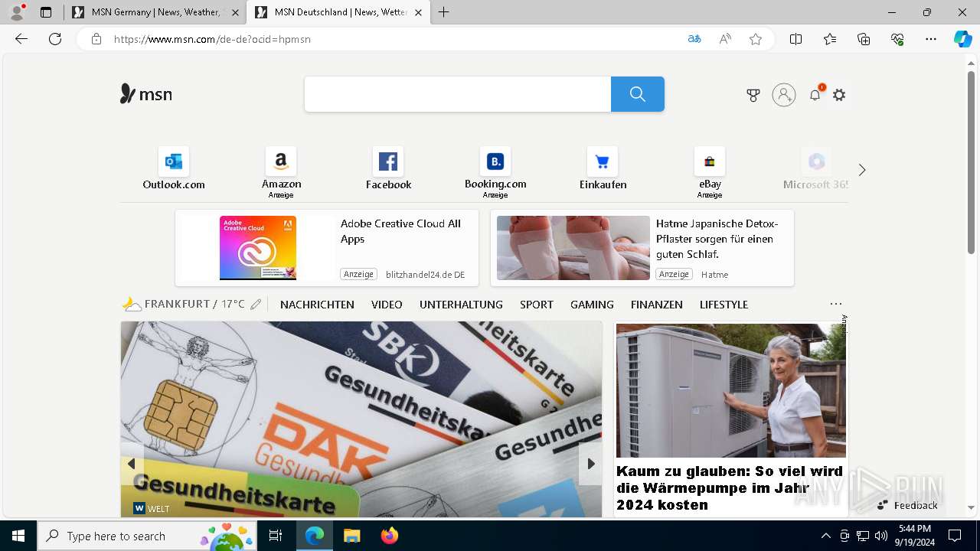Screen dimensions: 980x551
Task: Click the browser profile avatar
Action: [x=17, y=12]
